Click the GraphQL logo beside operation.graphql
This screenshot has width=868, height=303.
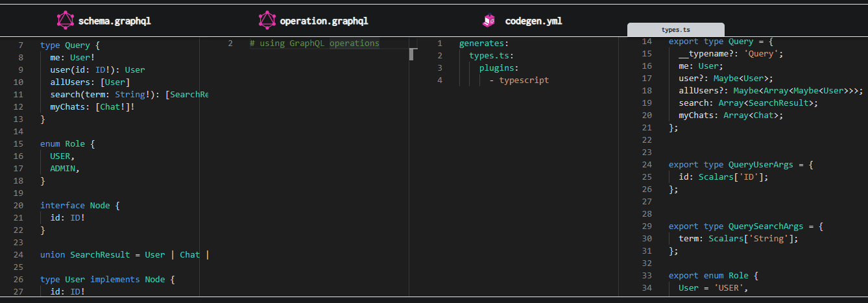tap(267, 21)
